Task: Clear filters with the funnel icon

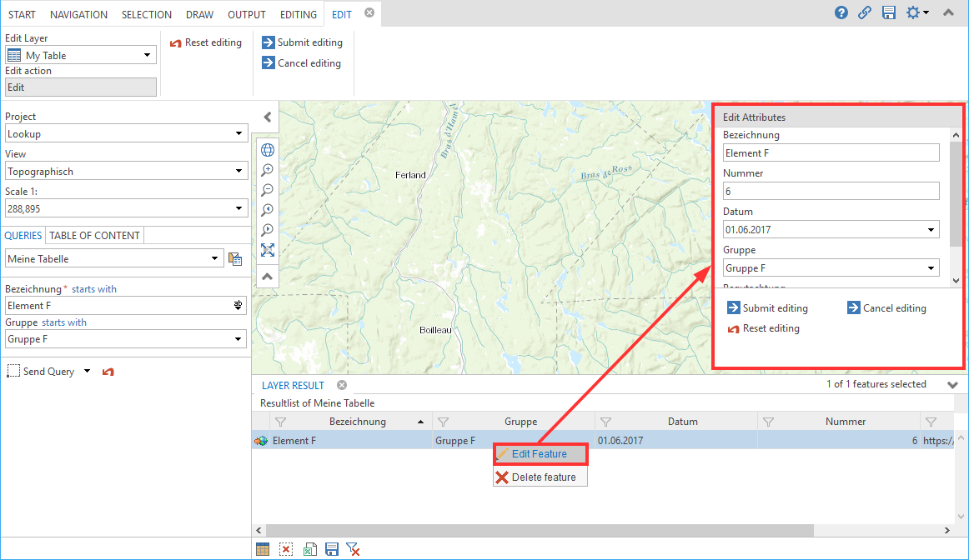Action: (354, 549)
